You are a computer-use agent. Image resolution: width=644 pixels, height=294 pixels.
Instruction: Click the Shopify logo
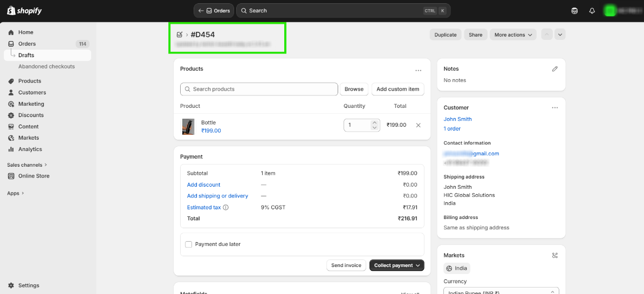pyautogui.click(x=24, y=11)
